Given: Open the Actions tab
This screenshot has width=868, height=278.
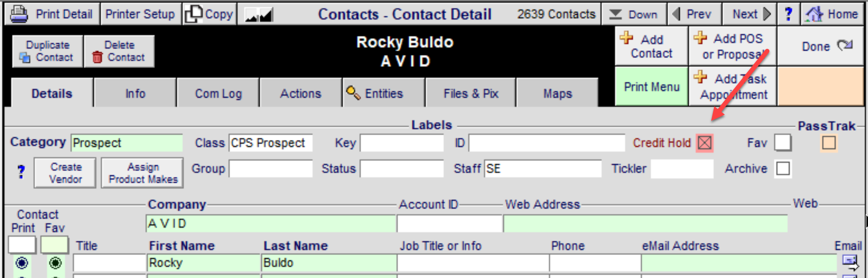Looking at the screenshot, I should pyautogui.click(x=301, y=93).
